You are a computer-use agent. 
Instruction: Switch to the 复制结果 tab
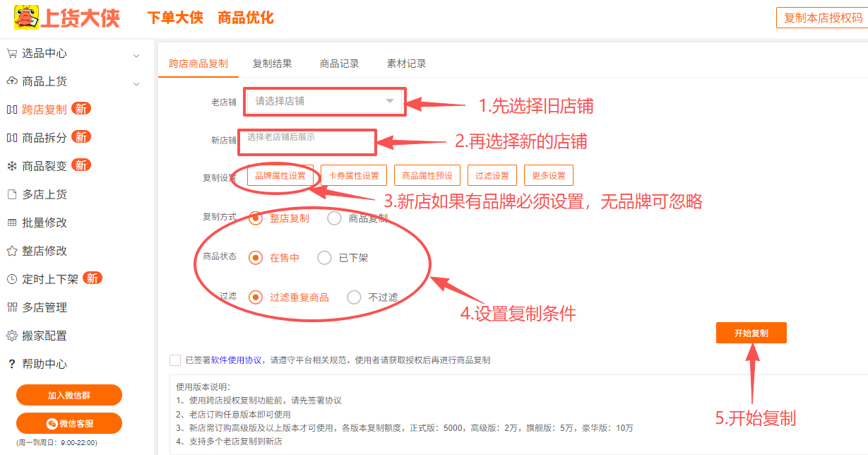(x=272, y=64)
